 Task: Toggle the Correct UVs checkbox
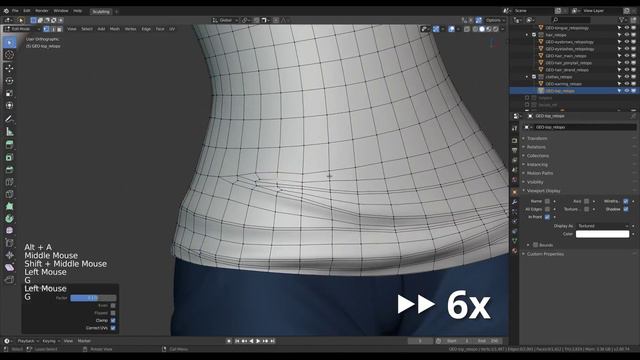[x=113, y=328]
